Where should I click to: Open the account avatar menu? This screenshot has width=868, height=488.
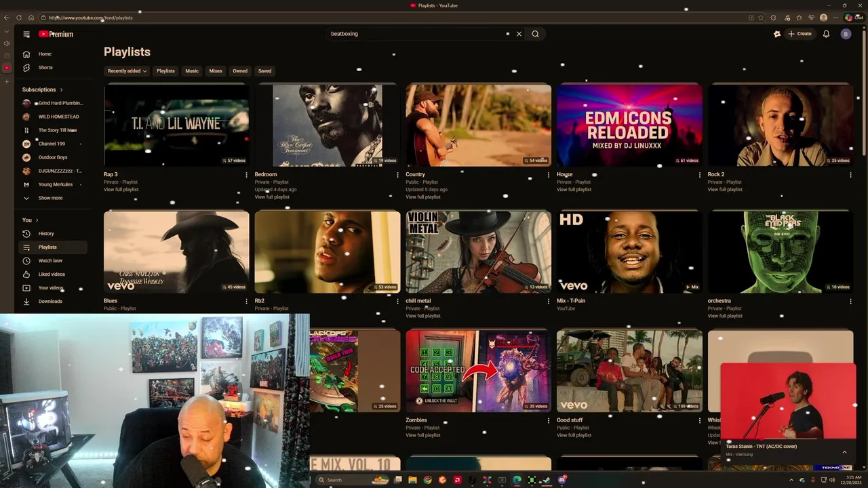pos(846,34)
